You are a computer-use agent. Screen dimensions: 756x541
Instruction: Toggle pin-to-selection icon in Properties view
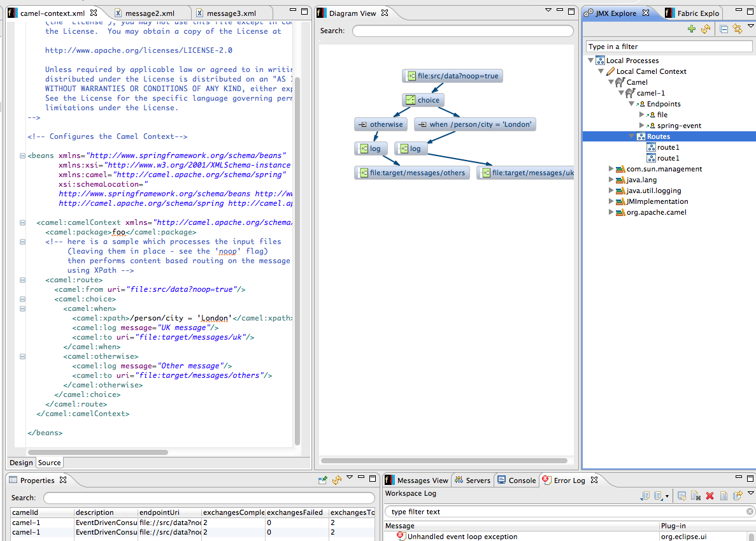tap(323, 480)
